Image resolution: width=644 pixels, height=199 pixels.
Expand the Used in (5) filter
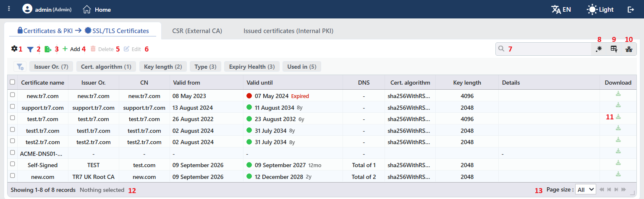[x=302, y=67]
